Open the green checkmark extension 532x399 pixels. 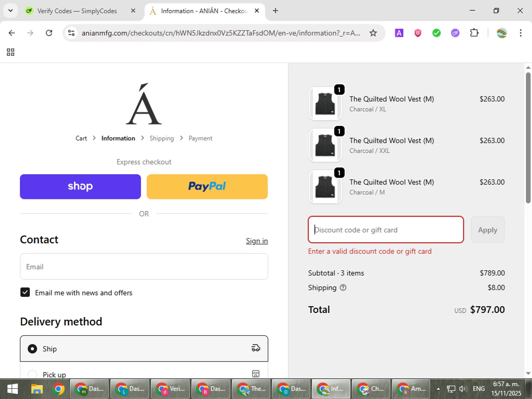coord(437,33)
